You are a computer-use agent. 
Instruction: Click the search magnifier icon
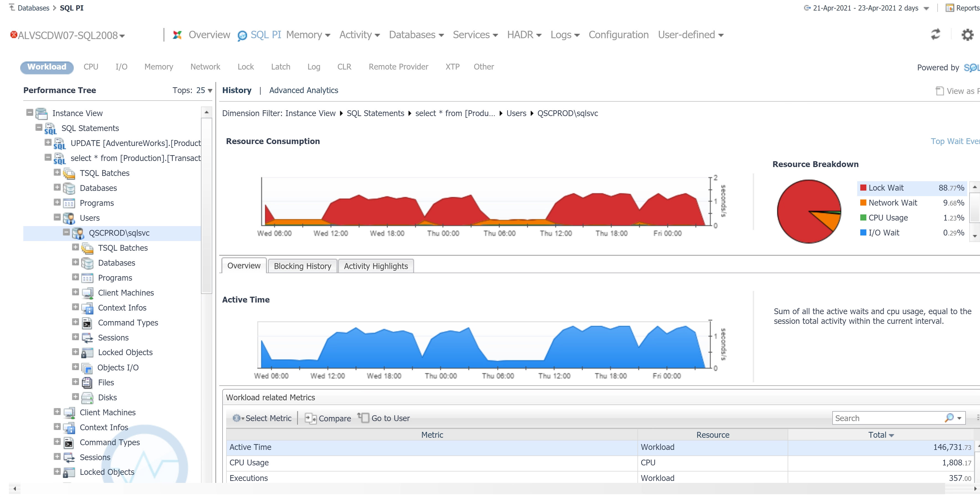point(949,418)
